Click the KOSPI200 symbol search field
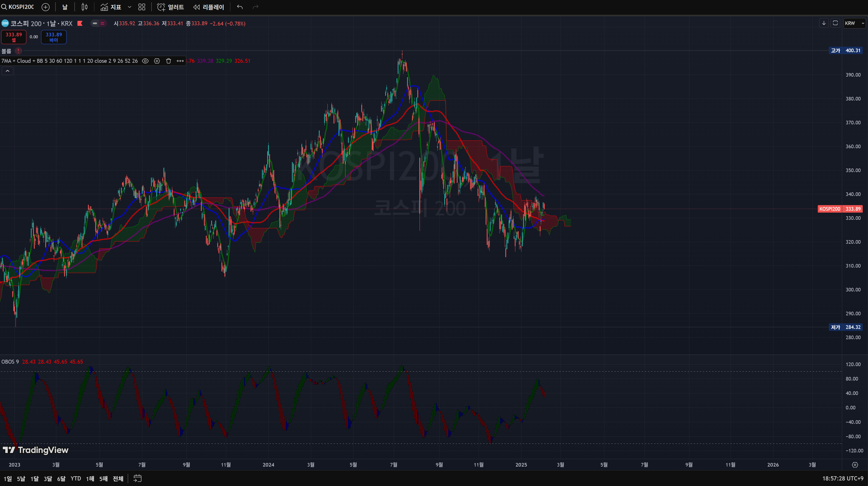Screen dimensions: 868x486 point(20,7)
